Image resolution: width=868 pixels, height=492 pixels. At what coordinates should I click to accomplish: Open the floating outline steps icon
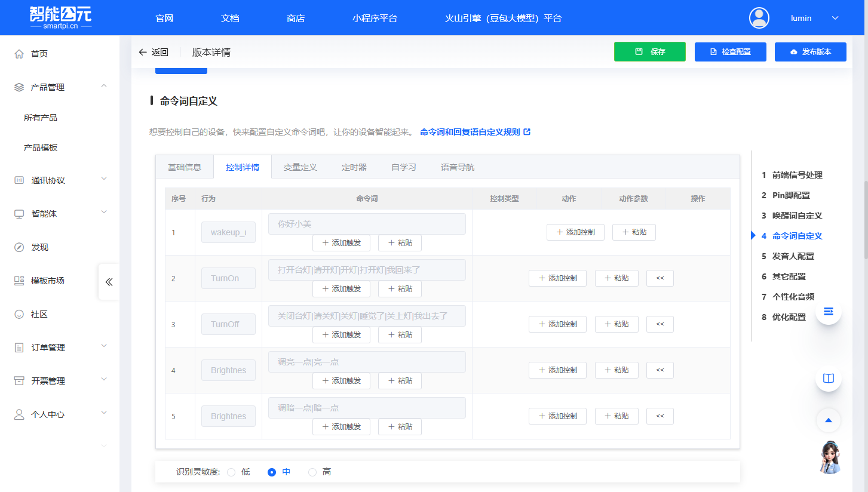point(828,311)
